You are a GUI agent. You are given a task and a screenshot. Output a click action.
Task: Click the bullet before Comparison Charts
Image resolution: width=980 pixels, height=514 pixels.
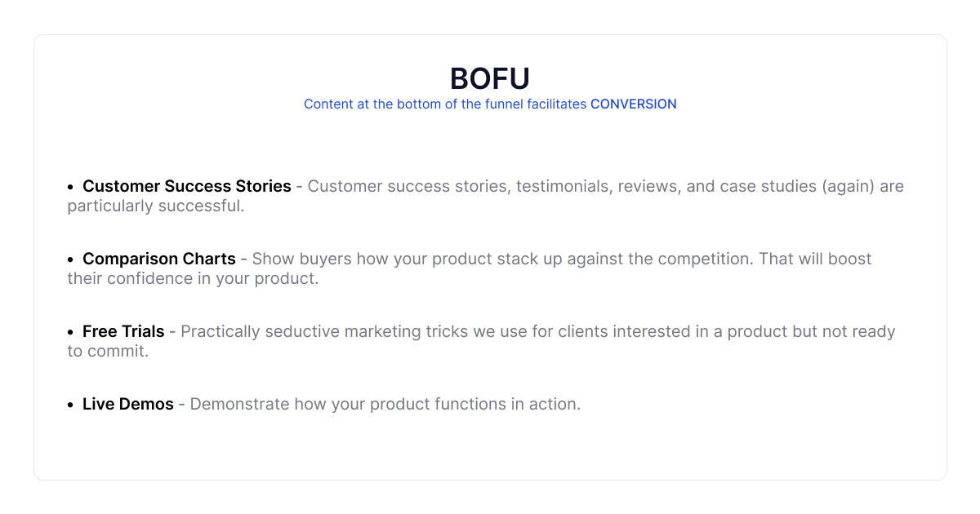71,259
